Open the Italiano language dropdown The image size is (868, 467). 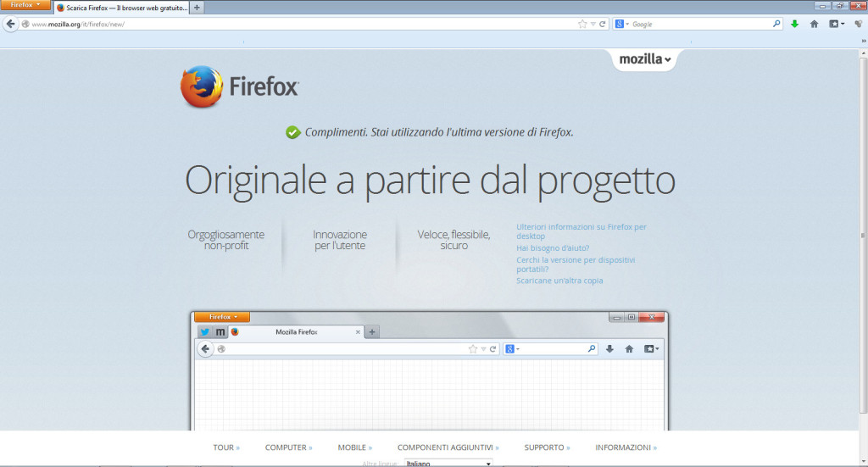[448, 464]
